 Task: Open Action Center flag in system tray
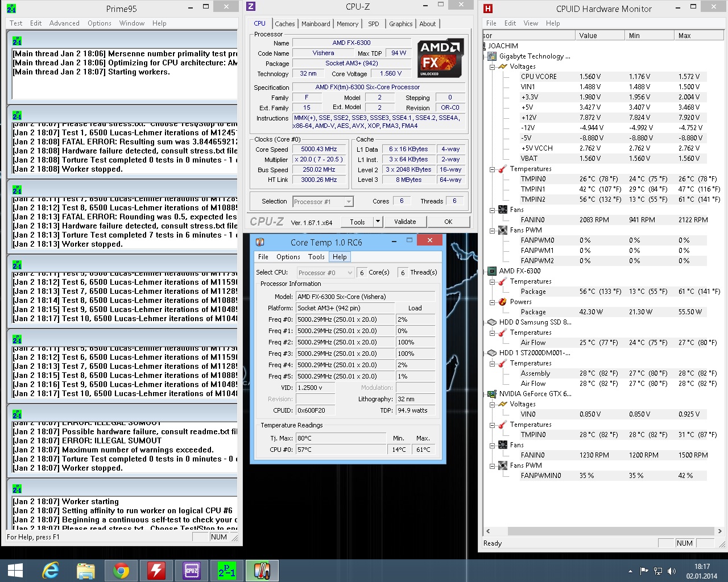(644, 571)
